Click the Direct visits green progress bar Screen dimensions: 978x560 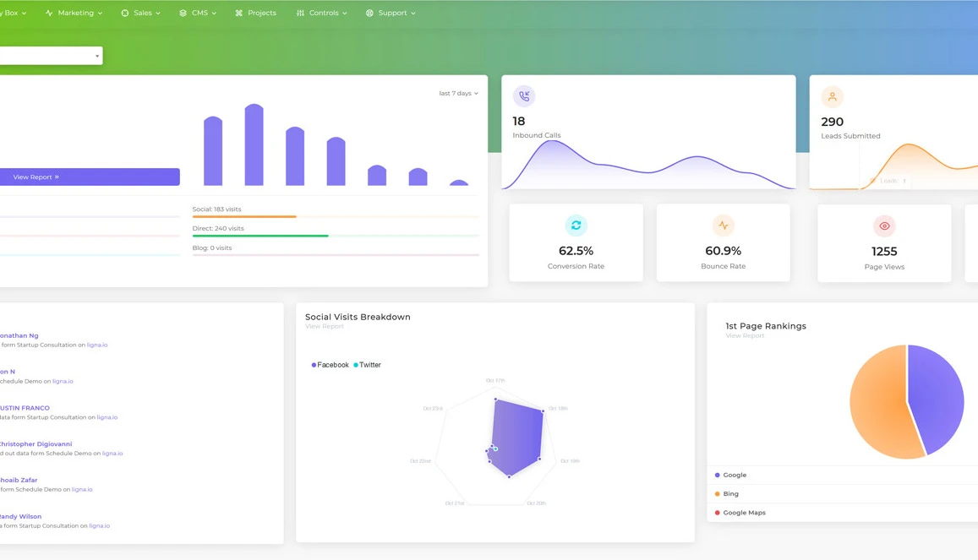tap(260, 236)
